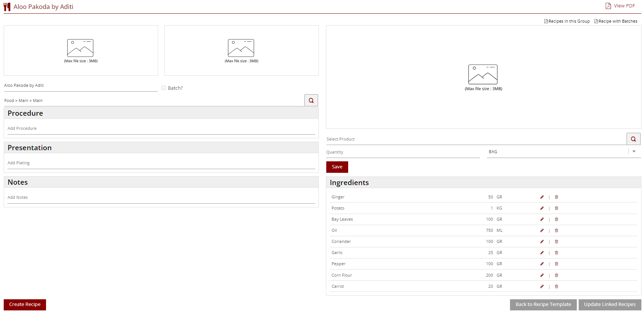This screenshot has height=313, width=644.
Task: Click the edit pencil icon for Ginger
Action: click(542, 197)
